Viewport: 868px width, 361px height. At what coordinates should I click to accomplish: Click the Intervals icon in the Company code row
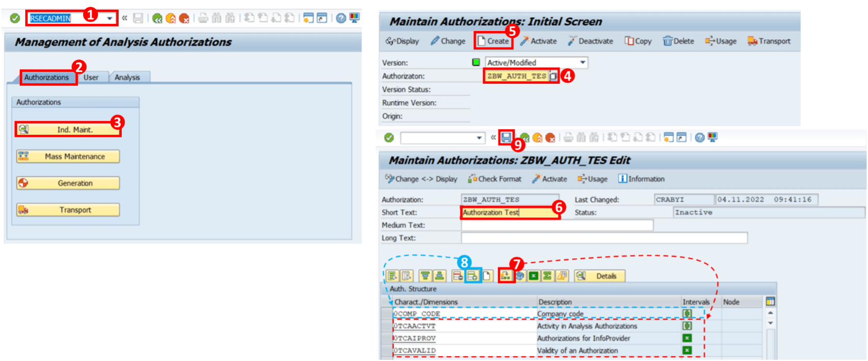tap(687, 313)
